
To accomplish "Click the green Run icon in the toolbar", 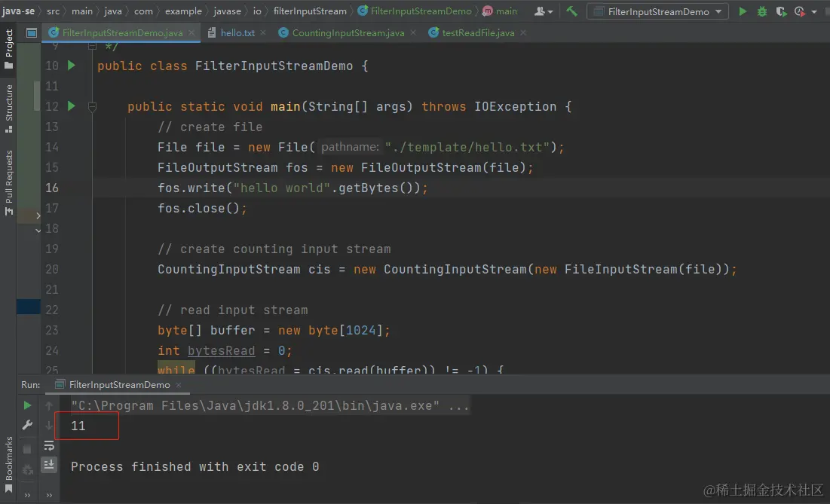I will [743, 12].
